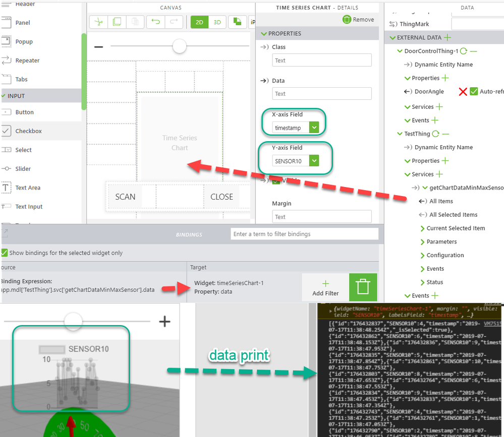Delete DoorAngle property with red X
The width and height of the screenshot is (504, 437).
coord(463,92)
